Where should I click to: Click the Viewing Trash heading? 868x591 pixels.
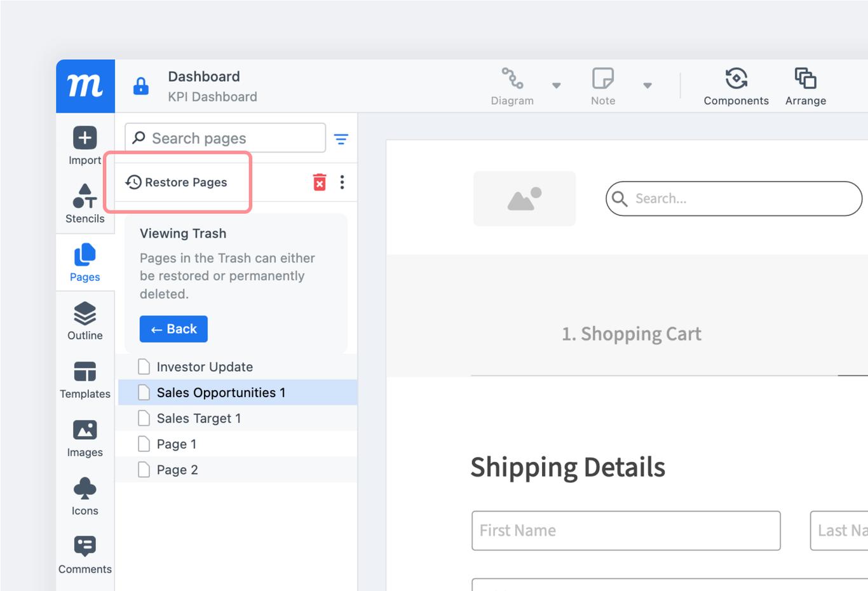point(183,233)
